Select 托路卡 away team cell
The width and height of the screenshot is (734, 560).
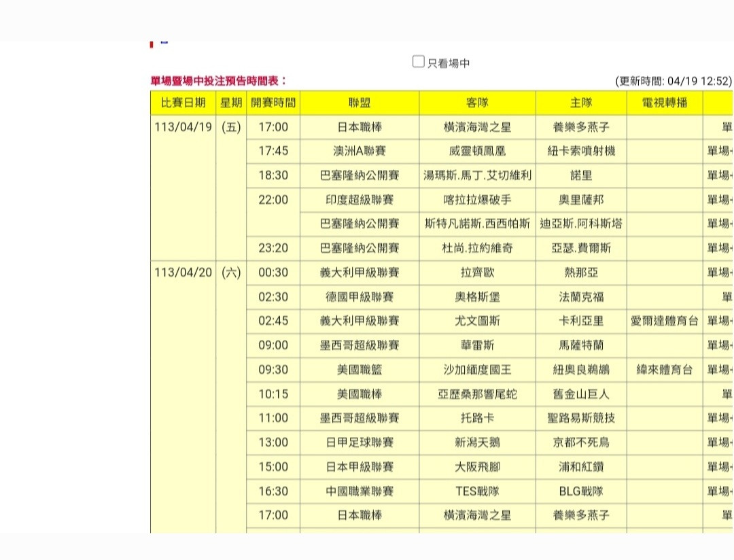[478, 418]
